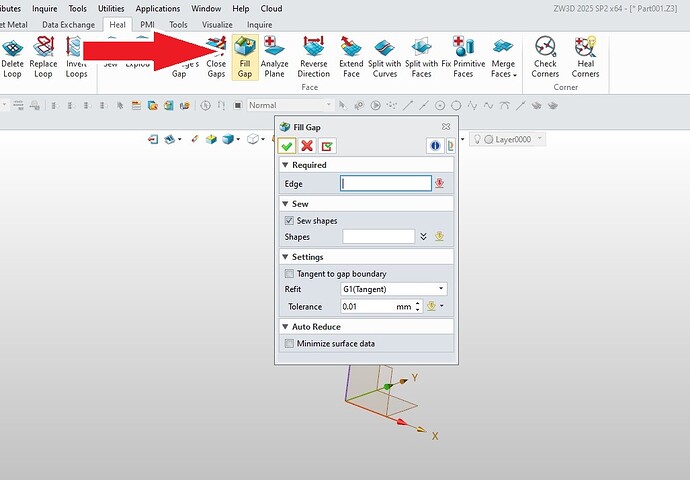Collapse the Settings section
Viewport: 690px width, 480px height.
click(x=285, y=257)
